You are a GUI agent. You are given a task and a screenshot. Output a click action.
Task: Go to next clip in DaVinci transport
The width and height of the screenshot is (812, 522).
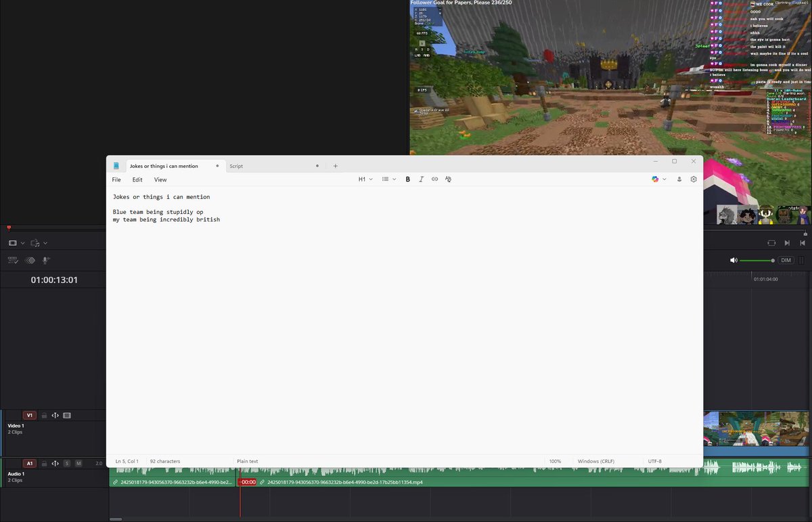tap(787, 243)
